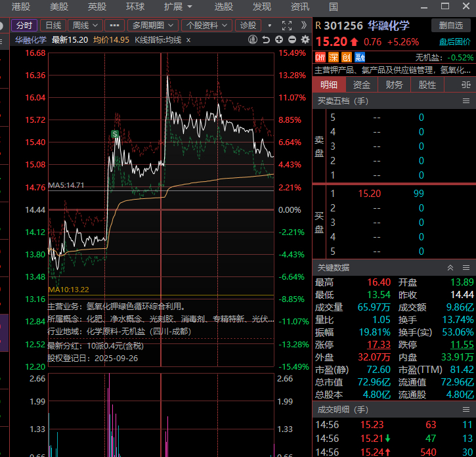Open the 发现 menu
Screen dimensions: 476x457
(x=262, y=7)
